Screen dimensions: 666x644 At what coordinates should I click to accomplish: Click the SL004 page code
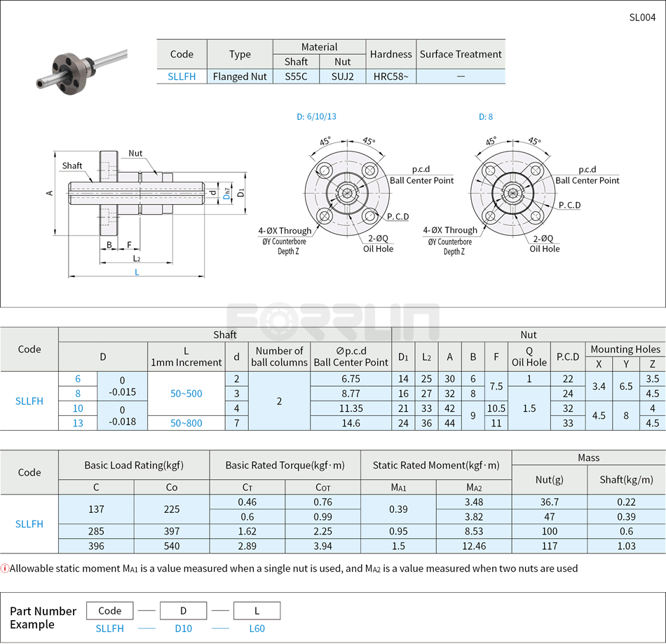point(642,18)
